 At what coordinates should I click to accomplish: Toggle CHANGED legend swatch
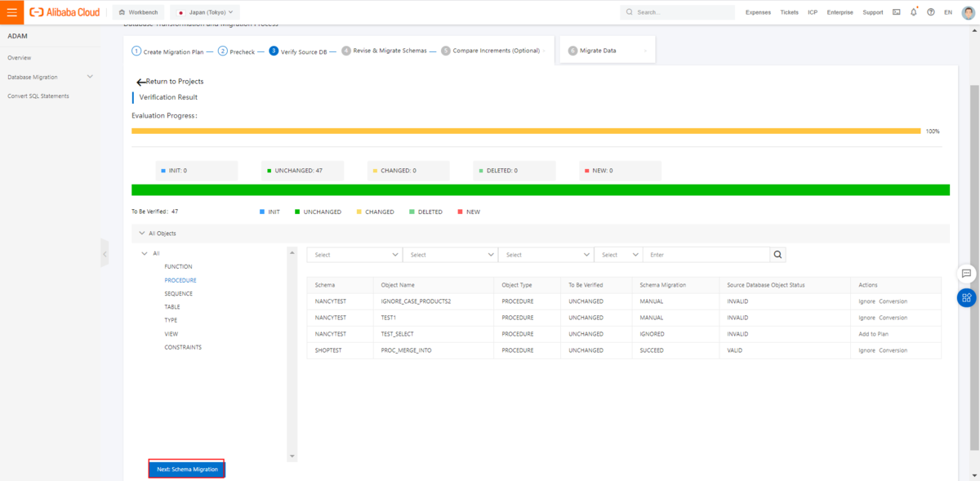(x=359, y=212)
